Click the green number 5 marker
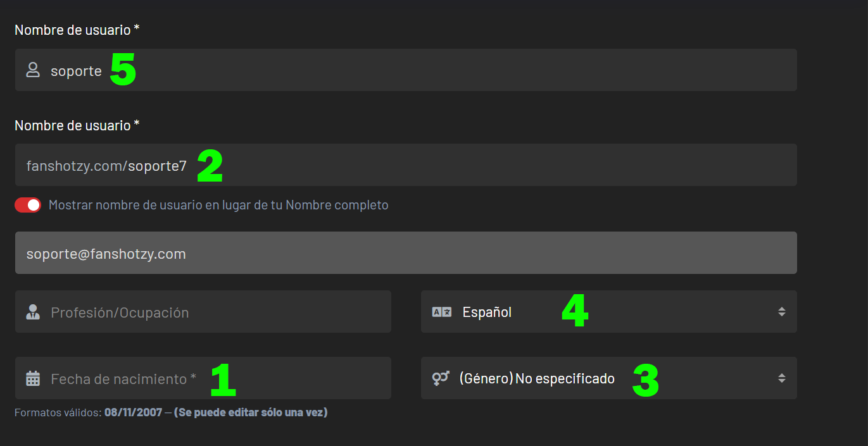The image size is (868, 446). (123, 70)
